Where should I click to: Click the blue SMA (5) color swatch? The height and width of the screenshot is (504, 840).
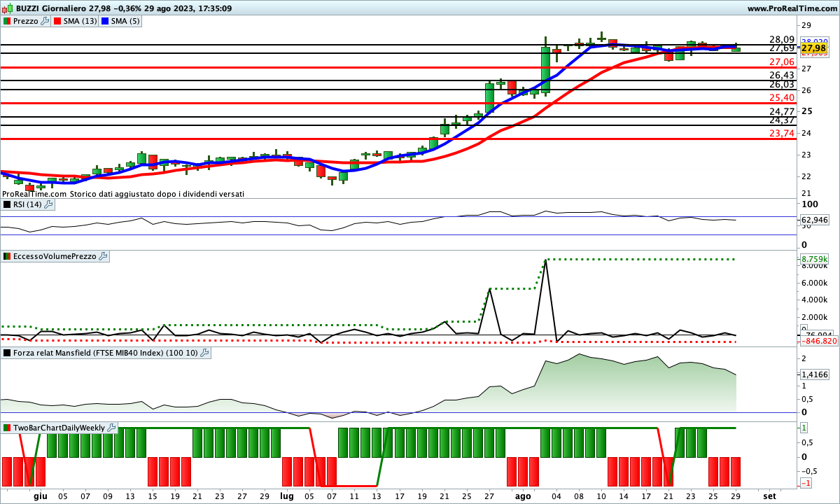point(106,21)
